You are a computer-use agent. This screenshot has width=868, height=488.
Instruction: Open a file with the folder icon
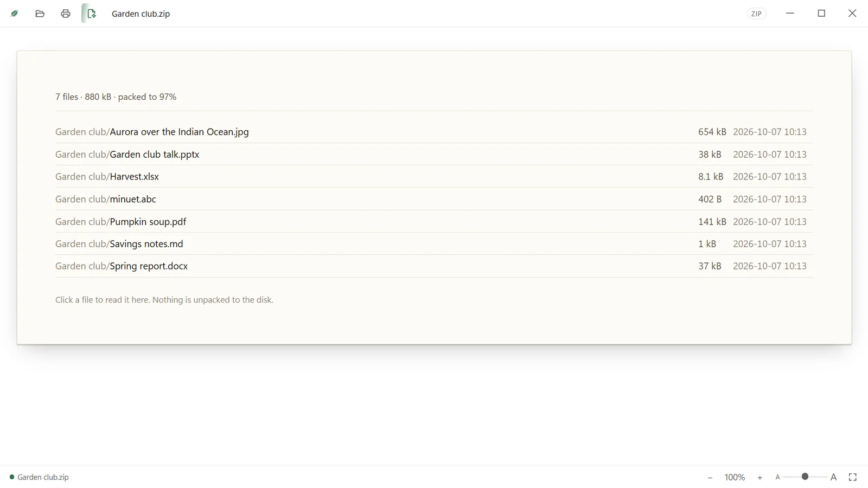tap(40, 14)
